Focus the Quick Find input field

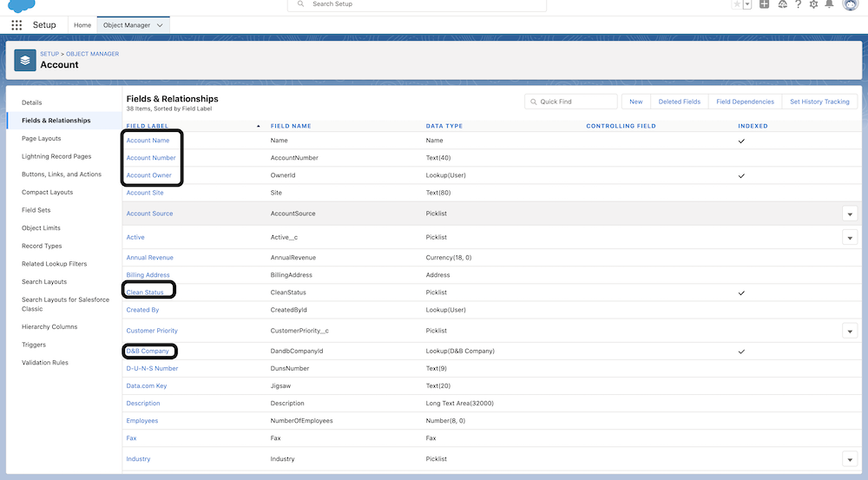(x=571, y=102)
